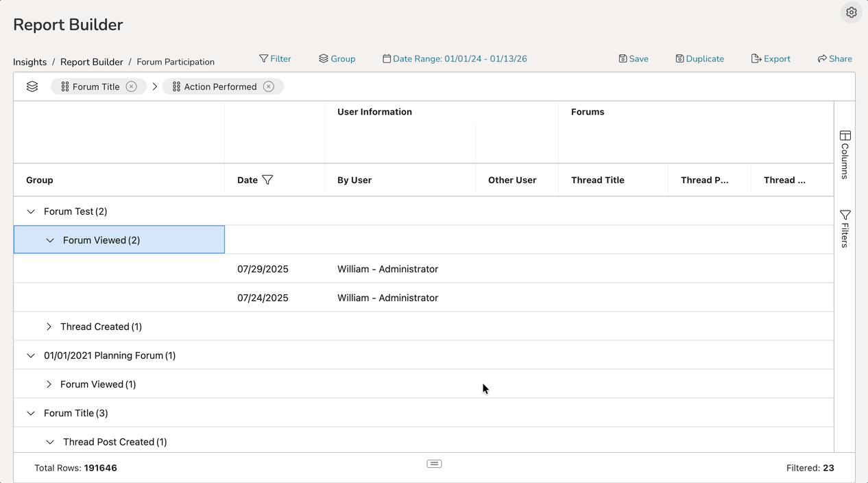This screenshot has height=483, width=868.
Task: Open the Columns side panel
Action: pos(845,154)
